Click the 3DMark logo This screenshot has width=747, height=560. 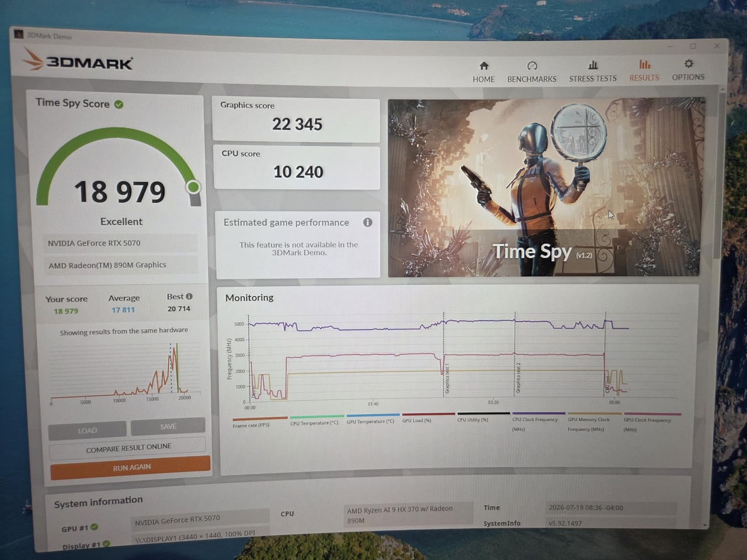point(77,61)
